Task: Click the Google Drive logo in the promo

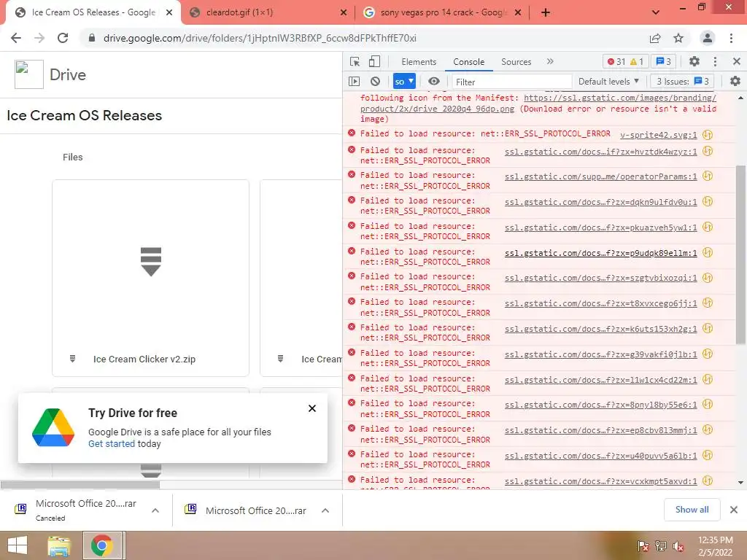Action: 53,427
